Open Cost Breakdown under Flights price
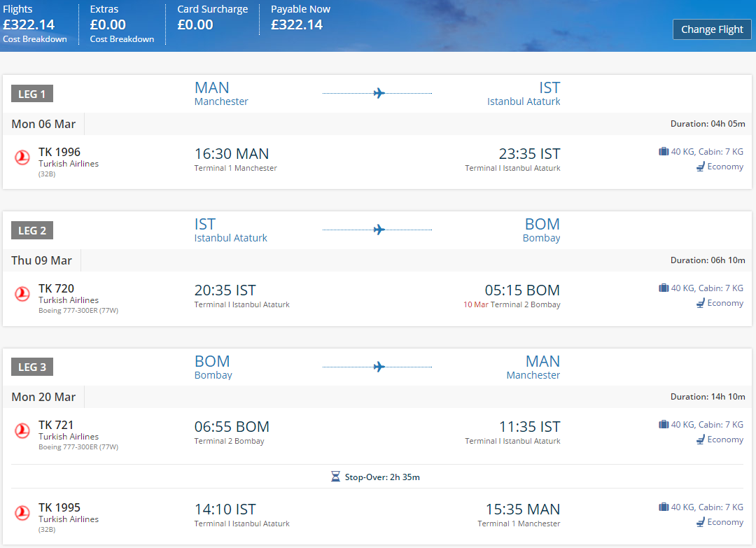Viewport: 756px width, 548px height. 35,39
